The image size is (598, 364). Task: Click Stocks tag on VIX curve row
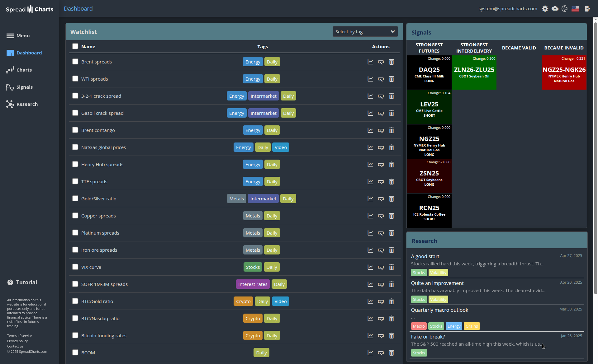pos(253,267)
